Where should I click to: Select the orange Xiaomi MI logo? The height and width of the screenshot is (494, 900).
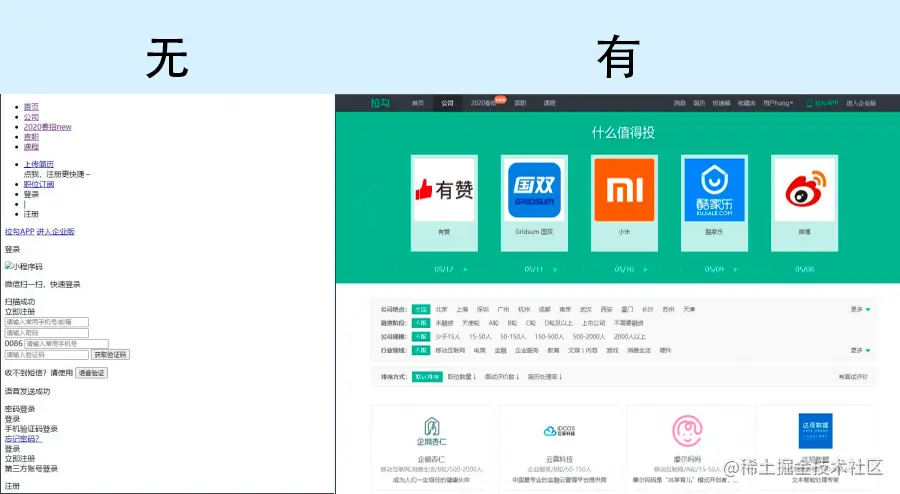coord(624,190)
